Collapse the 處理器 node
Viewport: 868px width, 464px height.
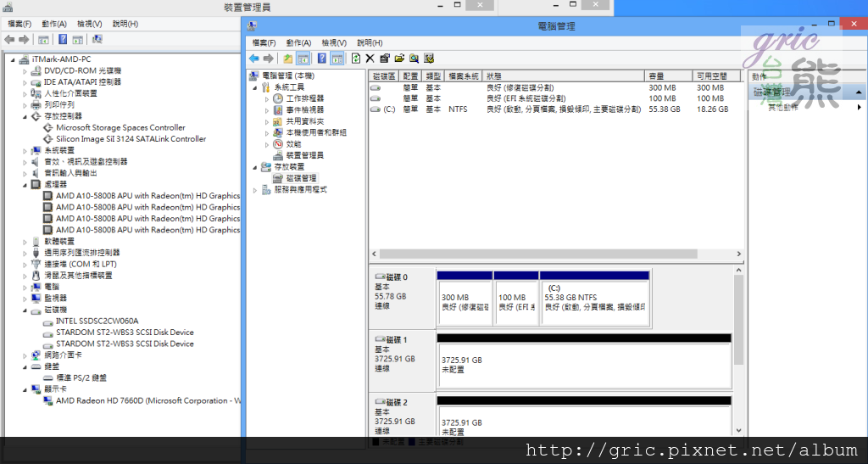click(25, 184)
